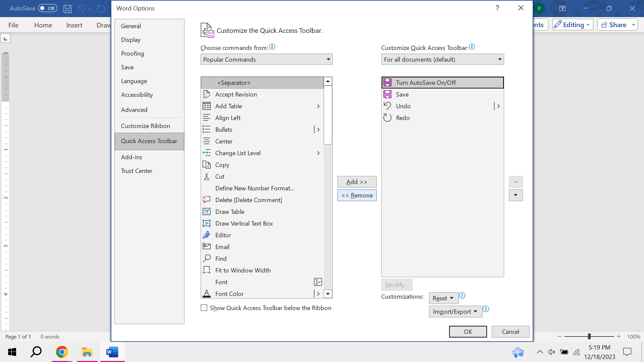Image resolution: width=644 pixels, height=362 pixels.
Task: Select the Cut scissors icon
Action: click(x=207, y=176)
